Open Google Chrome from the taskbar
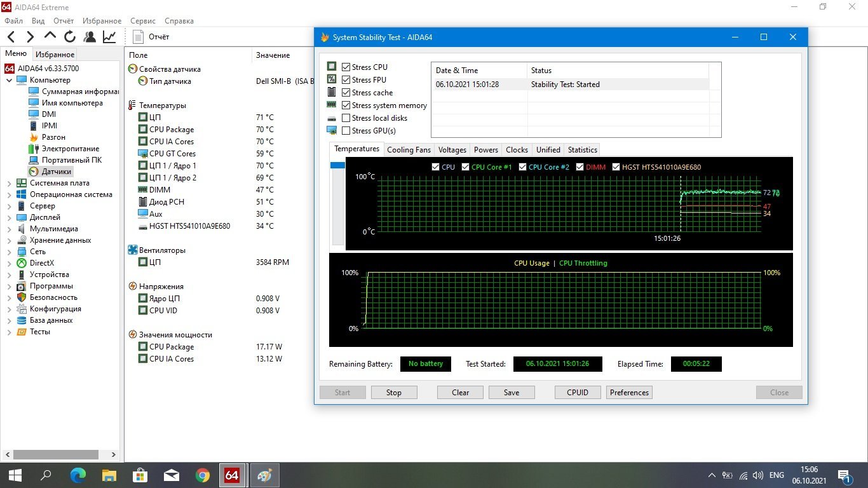868x488 pixels. pyautogui.click(x=202, y=475)
